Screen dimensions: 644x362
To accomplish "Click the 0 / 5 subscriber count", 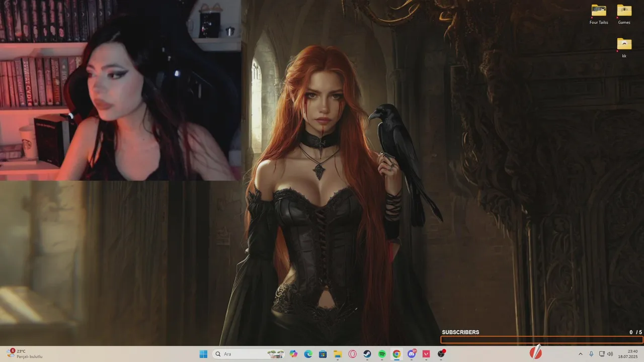I will coord(635,332).
